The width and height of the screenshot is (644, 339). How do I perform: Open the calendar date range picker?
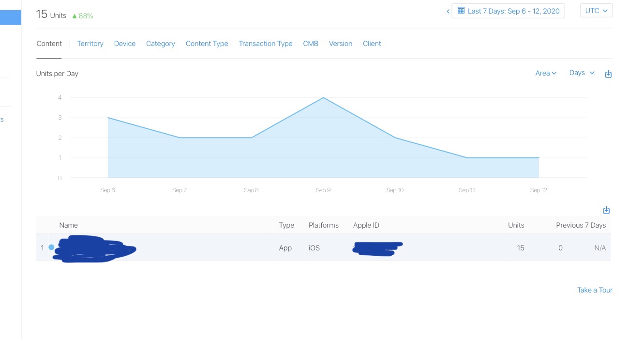tap(508, 11)
